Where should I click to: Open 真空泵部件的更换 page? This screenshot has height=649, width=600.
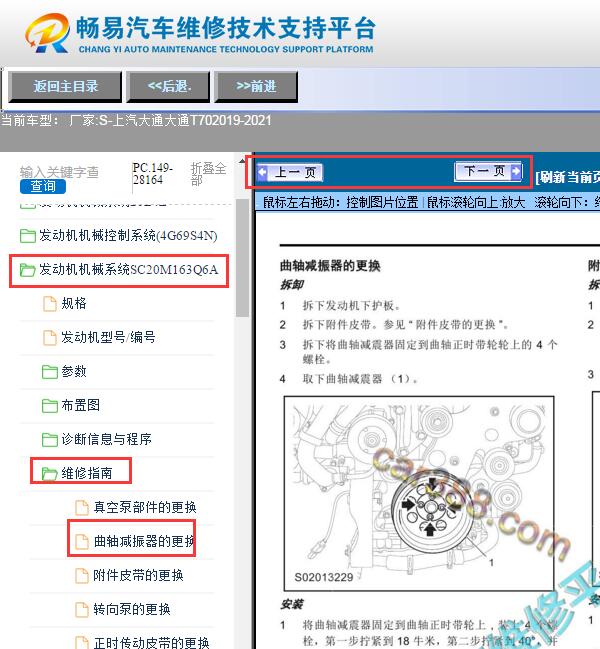pos(144,507)
